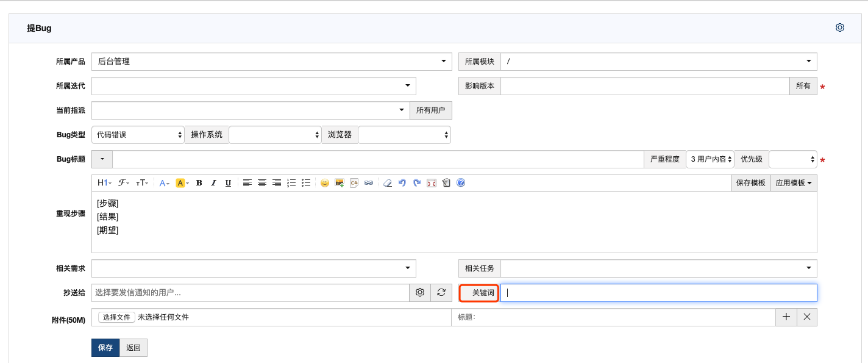Screen dimensions: 868x363
Task: Click the [结果] line in the editor
Action: click(x=108, y=217)
